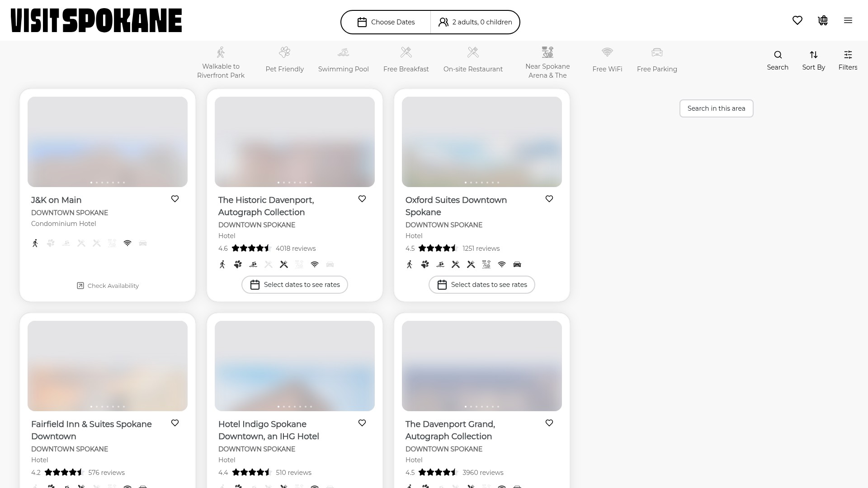Filter by Walkable to Riverfront Park

pos(221,62)
